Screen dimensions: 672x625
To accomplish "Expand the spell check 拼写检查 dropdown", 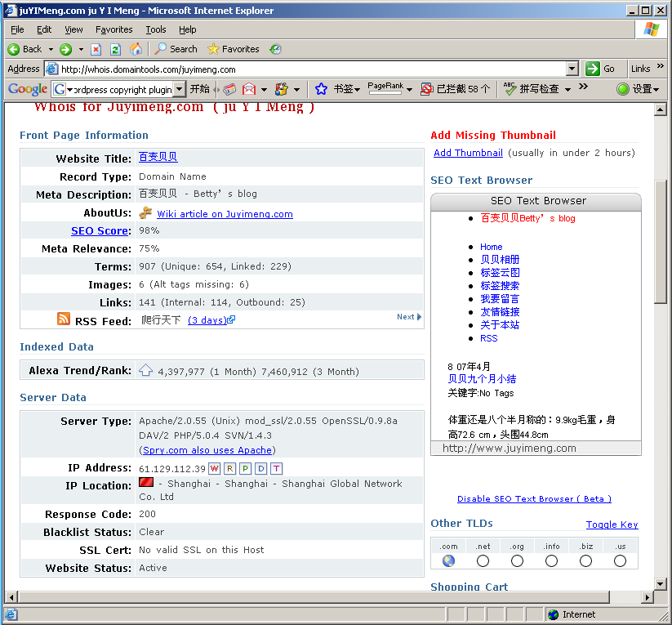I will (x=567, y=90).
